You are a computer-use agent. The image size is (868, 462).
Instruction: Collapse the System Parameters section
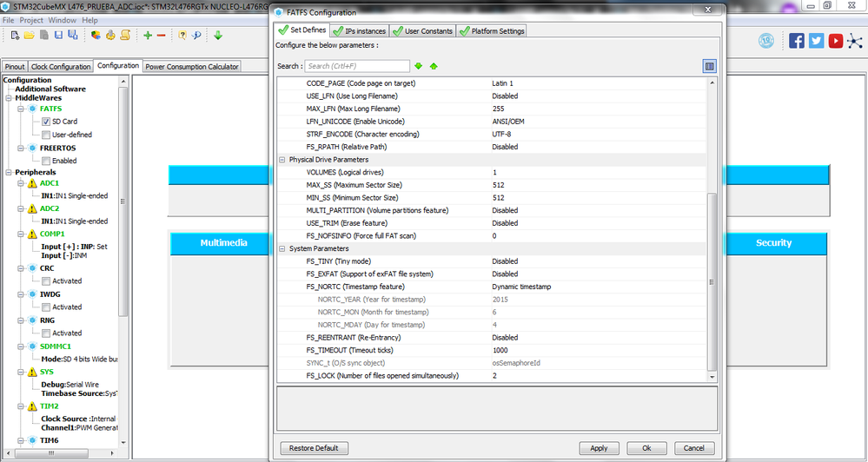pos(282,249)
